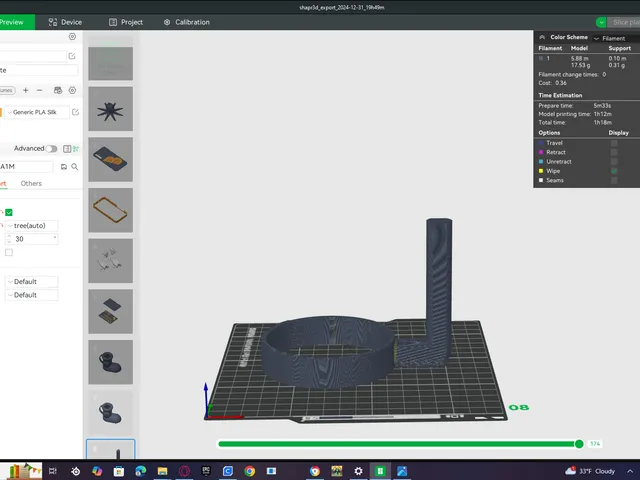Open filament settings gear next to sync icon
This screenshot has height=480, width=640.
point(72,90)
